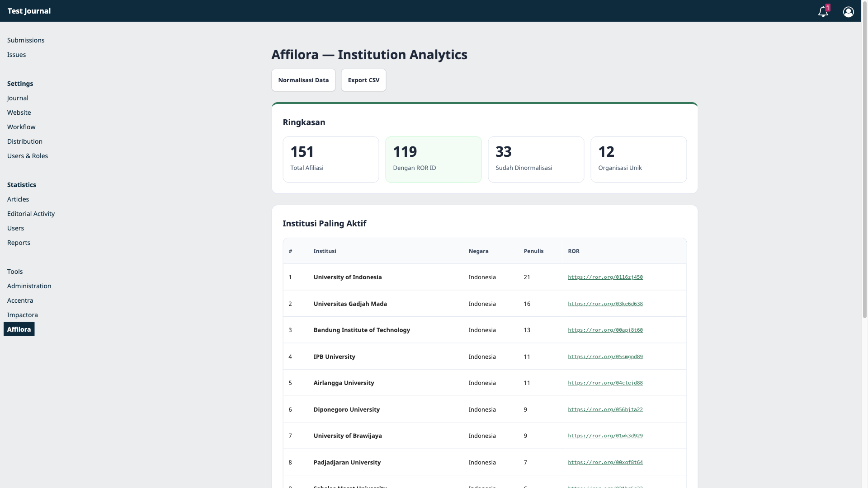Click the Ringkasan section heading

(304, 122)
